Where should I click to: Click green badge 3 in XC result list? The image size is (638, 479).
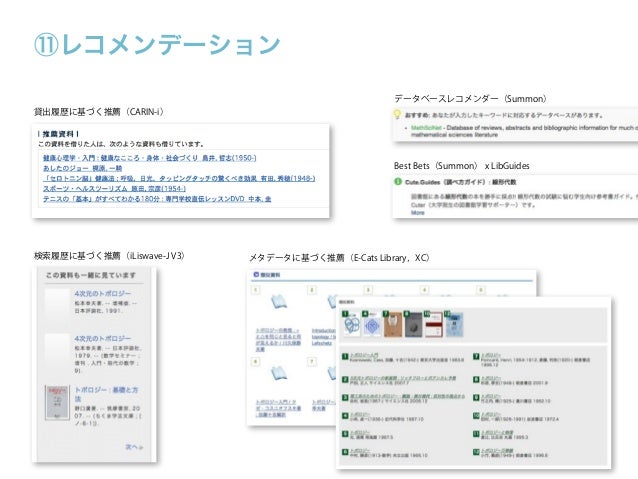click(345, 397)
